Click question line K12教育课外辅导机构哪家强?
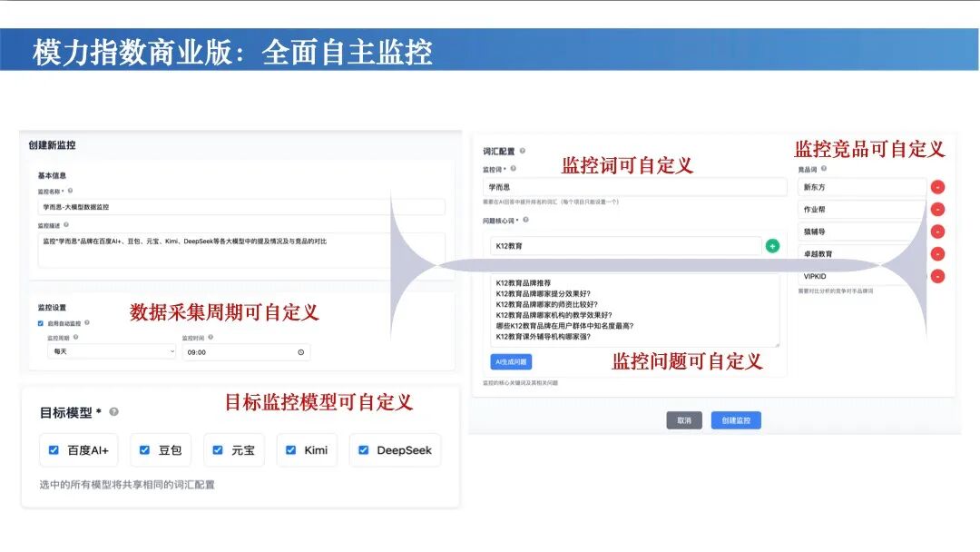980x552 pixels. click(544, 336)
